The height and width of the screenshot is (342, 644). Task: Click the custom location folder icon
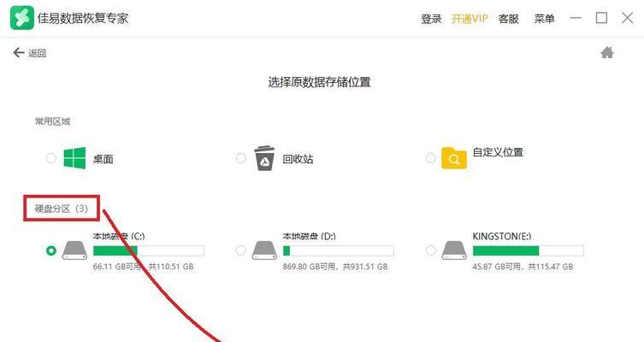tap(454, 158)
